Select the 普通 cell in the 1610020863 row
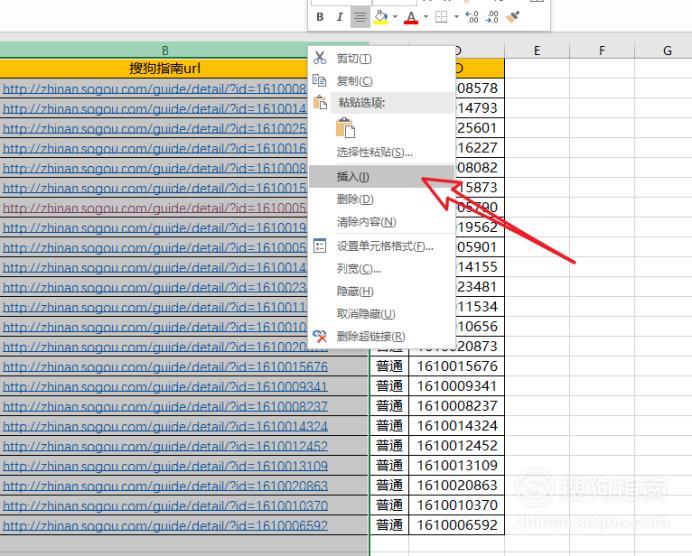 [389, 485]
